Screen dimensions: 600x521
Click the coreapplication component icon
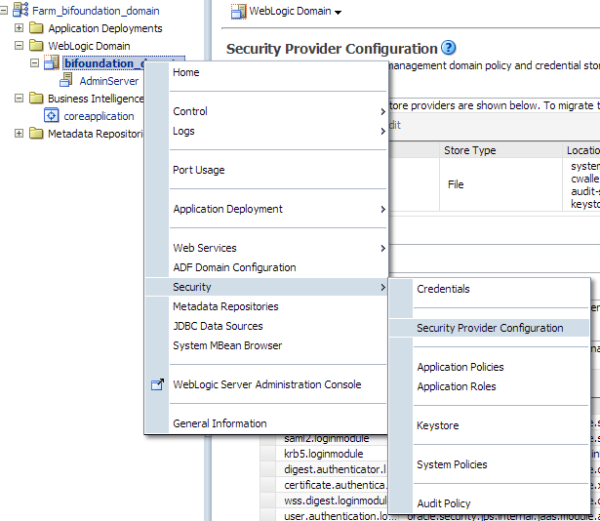click(51, 115)
